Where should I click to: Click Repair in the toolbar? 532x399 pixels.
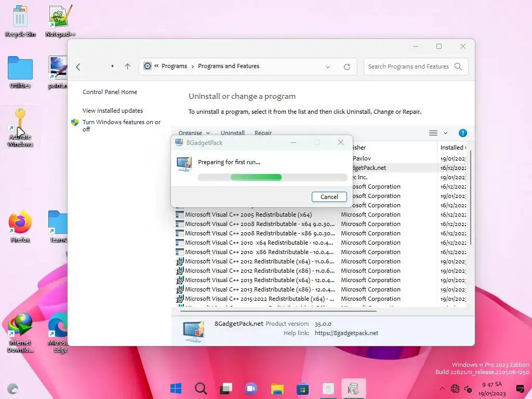coord(263,132)
